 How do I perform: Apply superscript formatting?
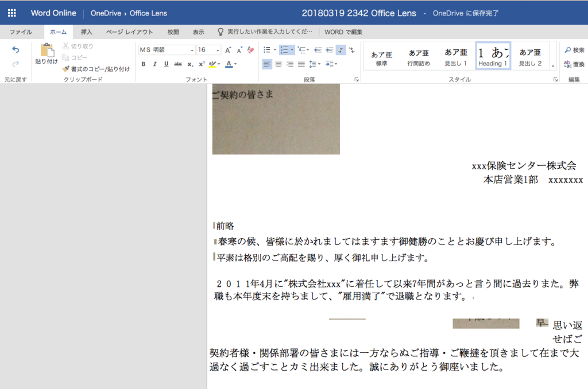click(x=202, y=64)
